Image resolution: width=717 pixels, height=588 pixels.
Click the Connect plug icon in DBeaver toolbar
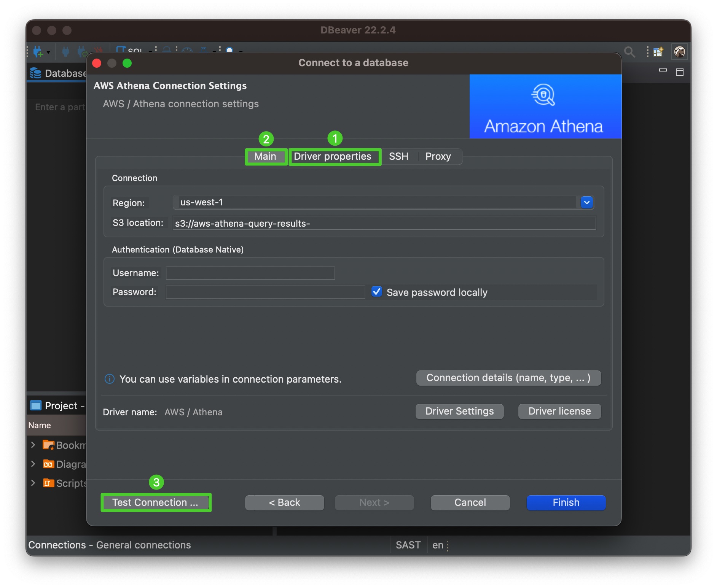tap(65, 51)
